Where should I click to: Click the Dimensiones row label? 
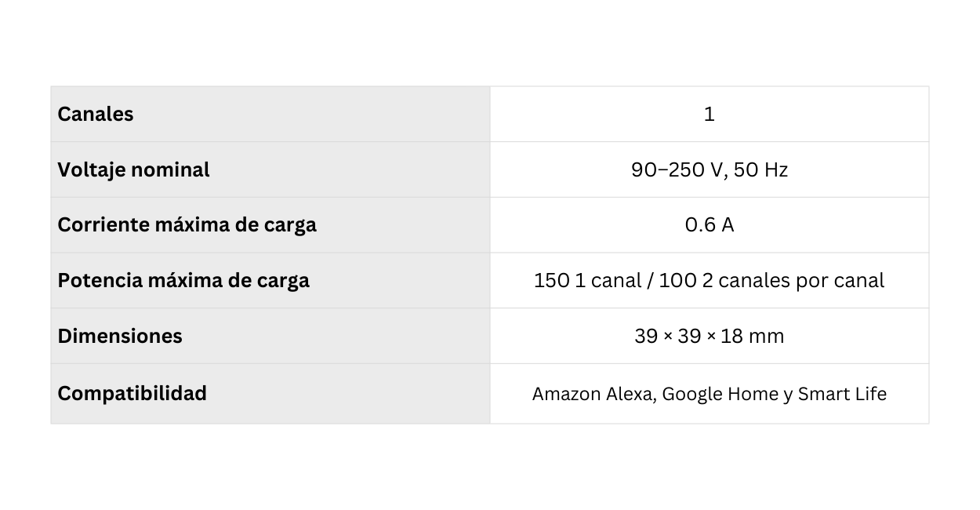click(x=120, y=337)
